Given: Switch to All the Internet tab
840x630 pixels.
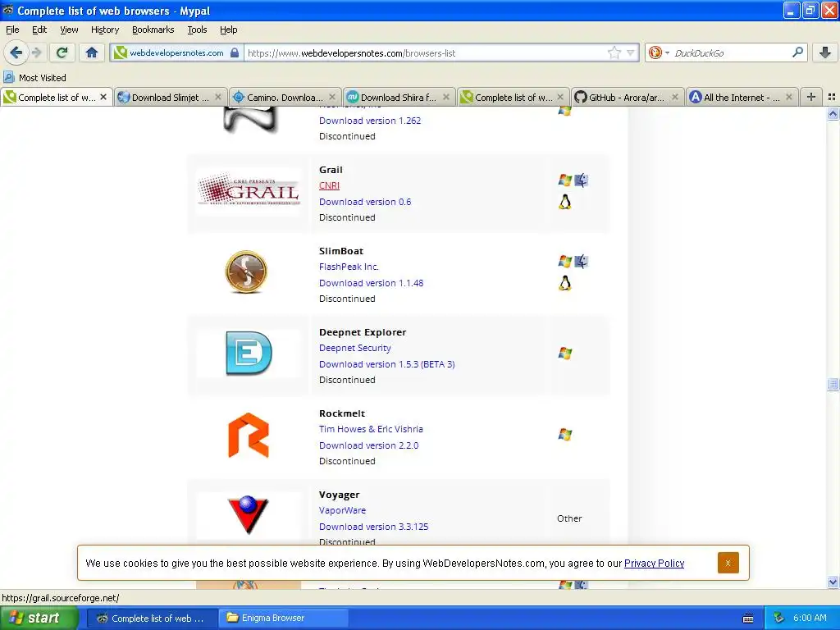Looking at the screenshot, I should pyautogui.click(x=742, y=97).
